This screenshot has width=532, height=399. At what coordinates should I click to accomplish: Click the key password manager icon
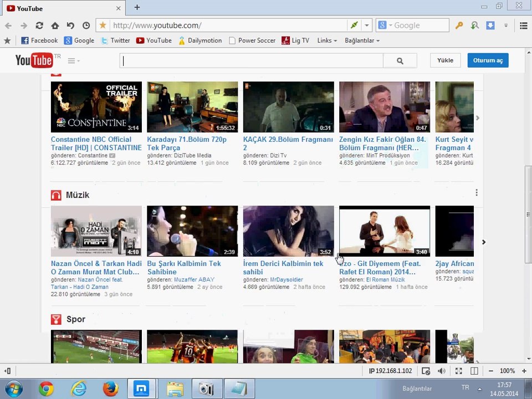459,25
